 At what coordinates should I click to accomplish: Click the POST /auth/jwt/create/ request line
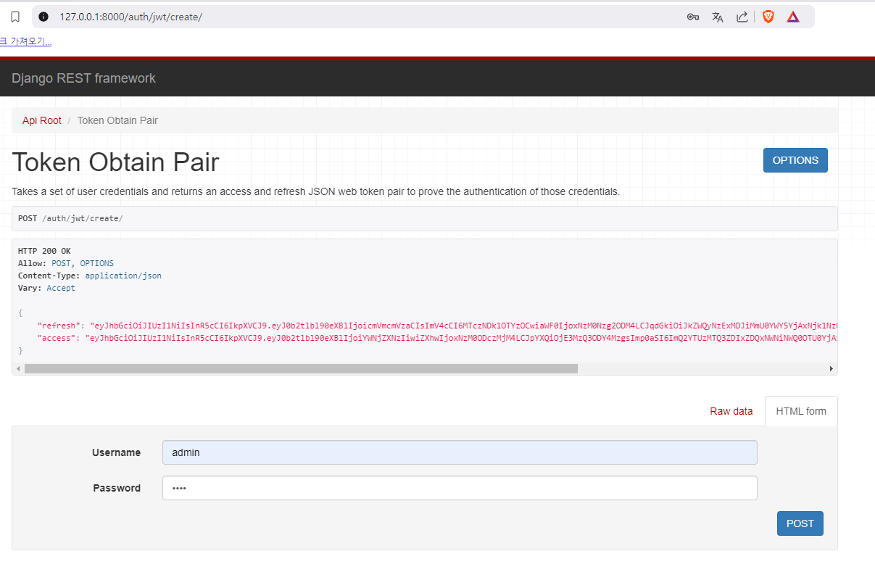70,218
